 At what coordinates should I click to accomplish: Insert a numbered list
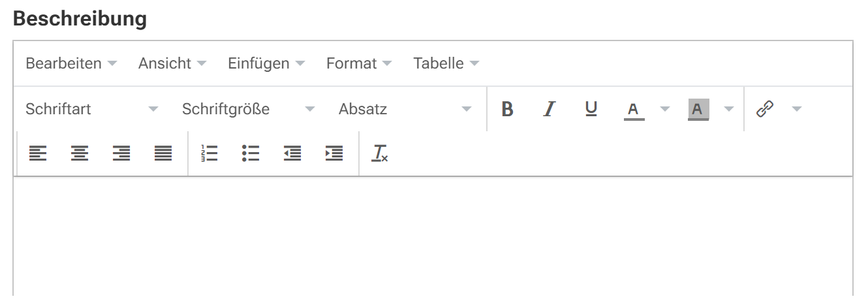point(209,153)
